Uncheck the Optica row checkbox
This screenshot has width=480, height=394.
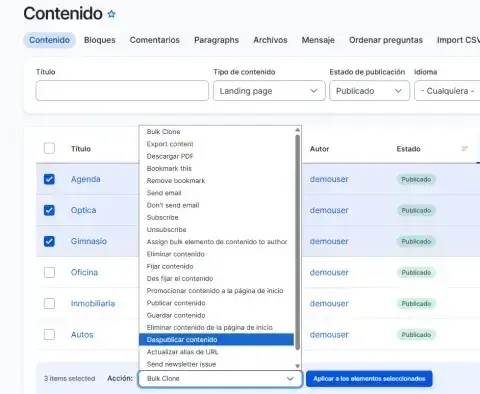coord(49,210)
